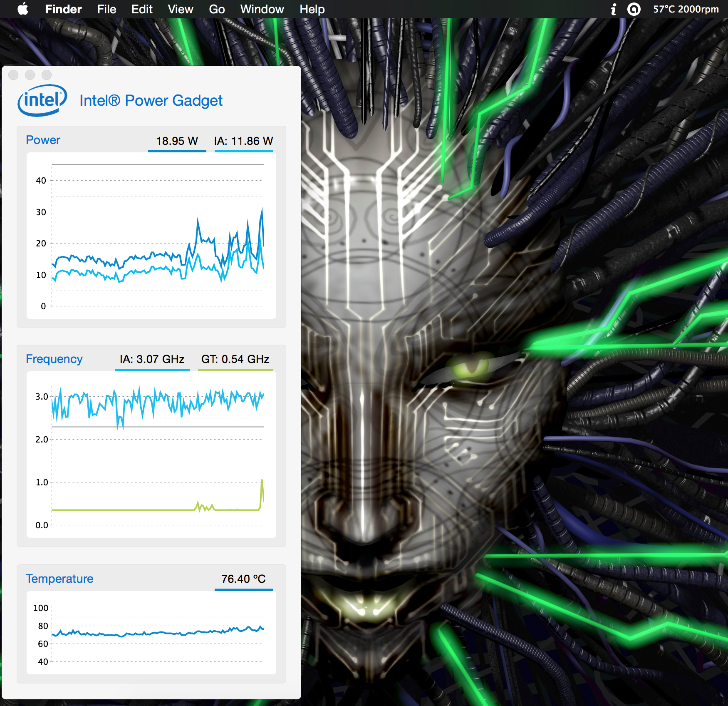Image resolution: width=728 pixels, height=706 pixels.
Task: Select the IA: 3.07 GHz frequency value
Action: coord(152,360)
